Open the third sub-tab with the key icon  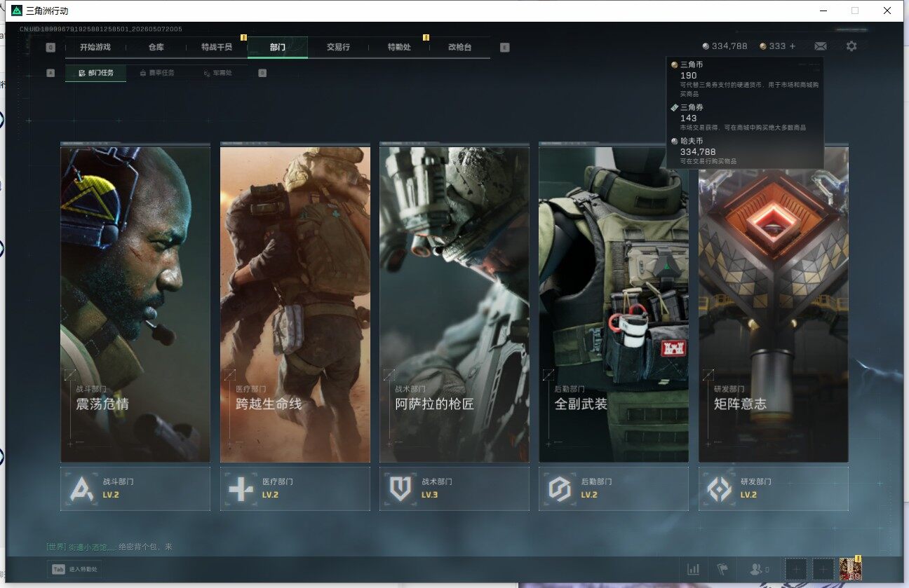click(x=218, y=73)
